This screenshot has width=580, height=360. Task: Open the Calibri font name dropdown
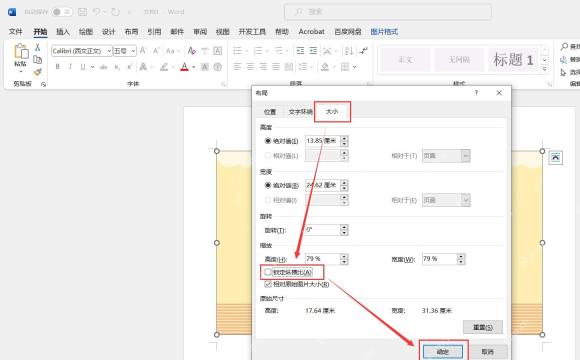(109, 51)
